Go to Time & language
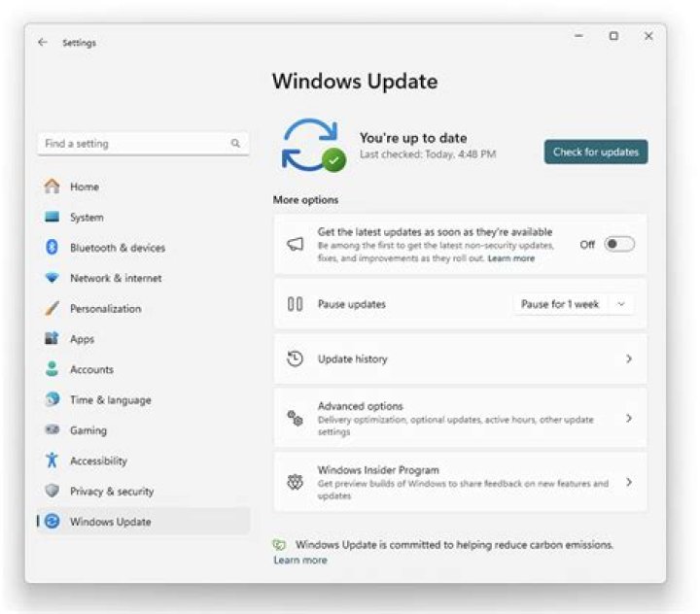700x614 pixels. point(143,400)
